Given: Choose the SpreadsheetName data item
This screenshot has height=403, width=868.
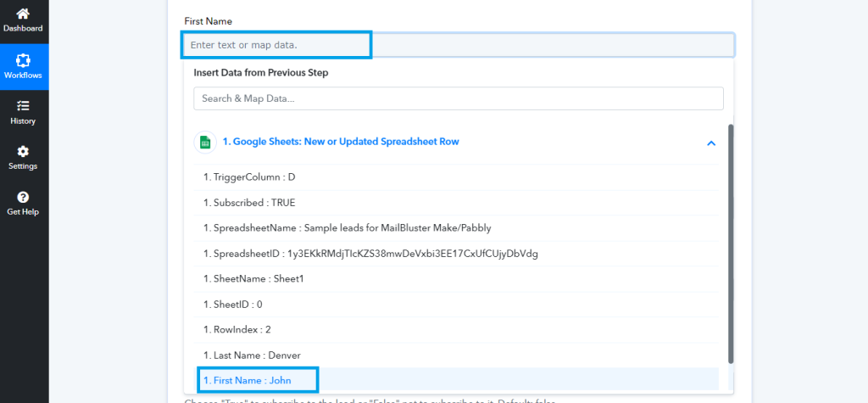Looking at the screenshot, I should [x=347, y=227].
